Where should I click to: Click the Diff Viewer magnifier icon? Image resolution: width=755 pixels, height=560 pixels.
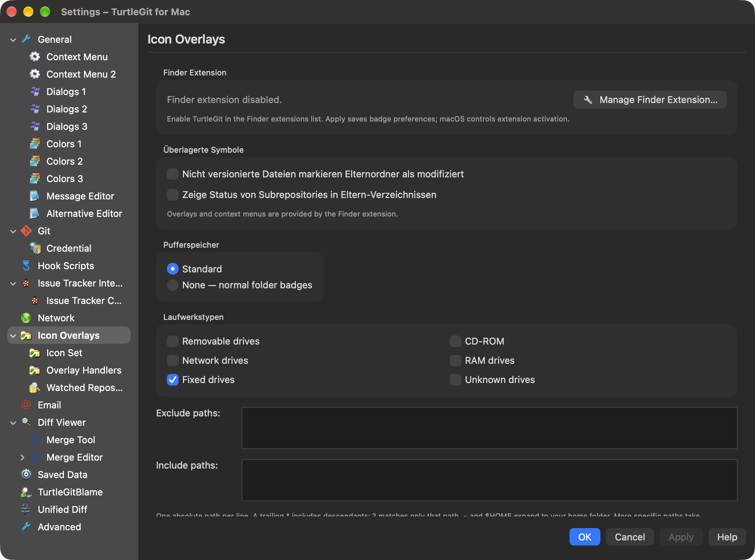click(26, 422)
